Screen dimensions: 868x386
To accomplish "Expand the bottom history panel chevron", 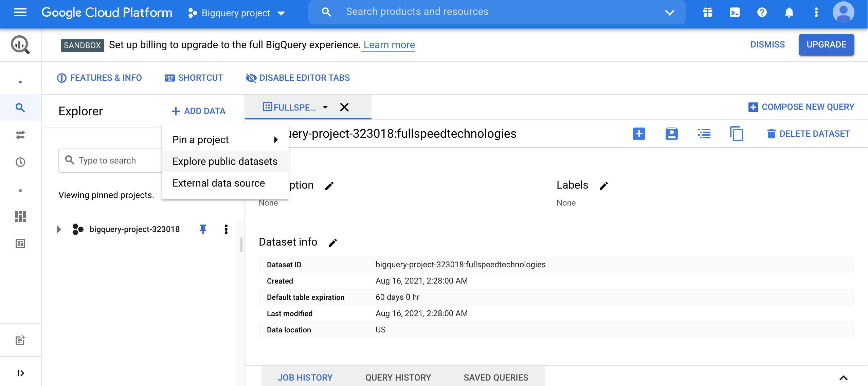I will click(844, 378).
